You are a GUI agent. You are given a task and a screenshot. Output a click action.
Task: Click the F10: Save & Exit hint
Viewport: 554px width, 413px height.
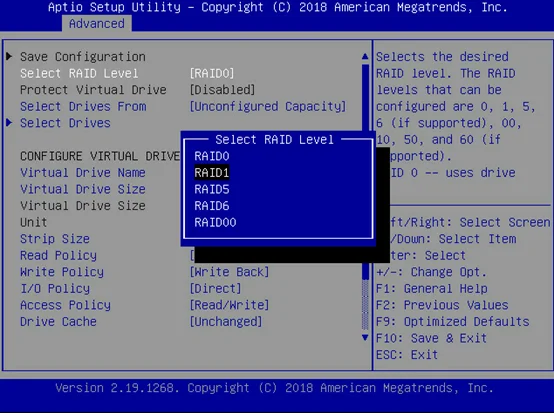tap(431, 338)
